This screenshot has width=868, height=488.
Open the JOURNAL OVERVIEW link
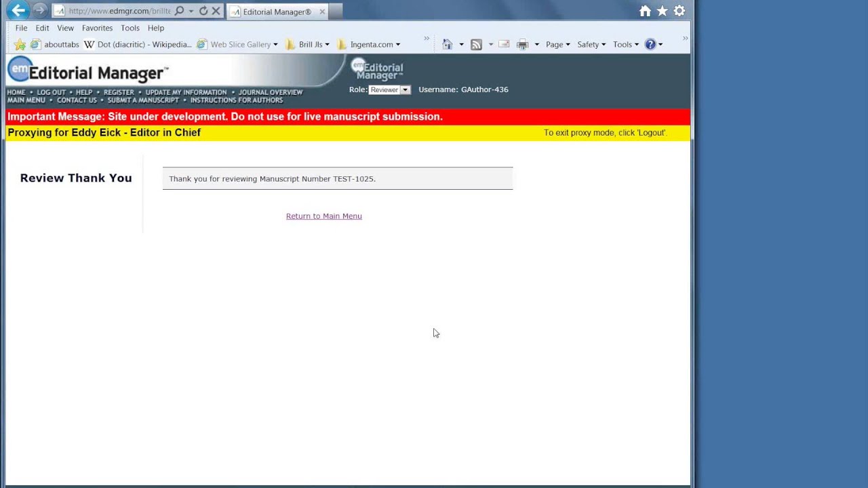(271, 92)
